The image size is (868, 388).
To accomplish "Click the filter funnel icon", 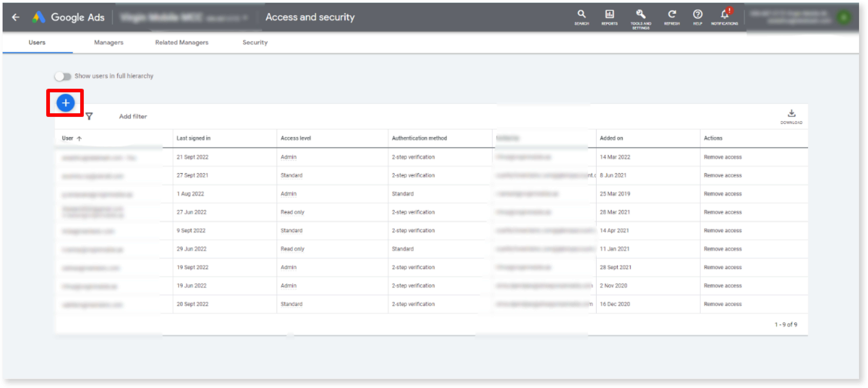I will coord(89,116).
